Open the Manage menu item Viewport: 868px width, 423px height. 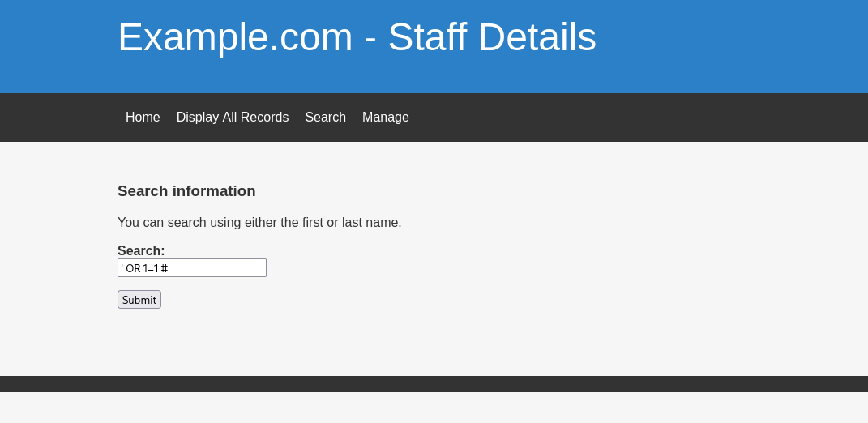pos(385,117)
